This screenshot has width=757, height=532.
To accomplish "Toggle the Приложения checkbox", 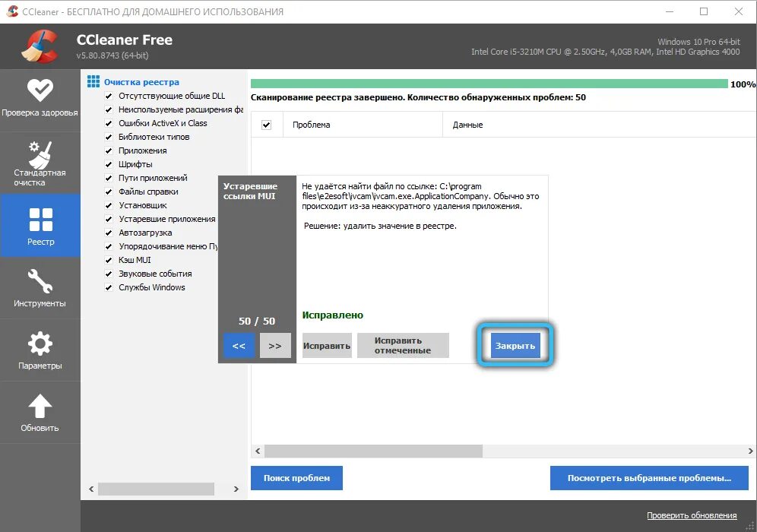I will tap(109, 150).
